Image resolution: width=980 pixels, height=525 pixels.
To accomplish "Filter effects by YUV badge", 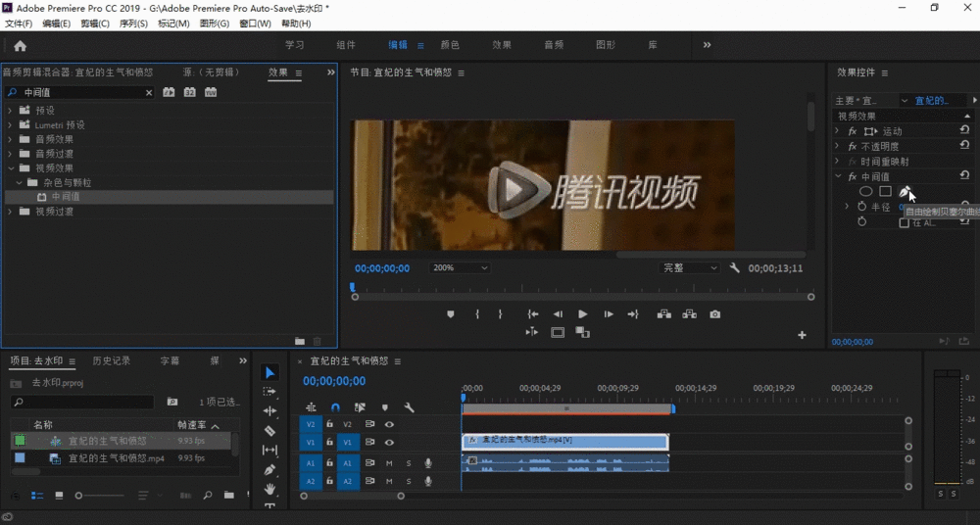I will click(211, 92).
